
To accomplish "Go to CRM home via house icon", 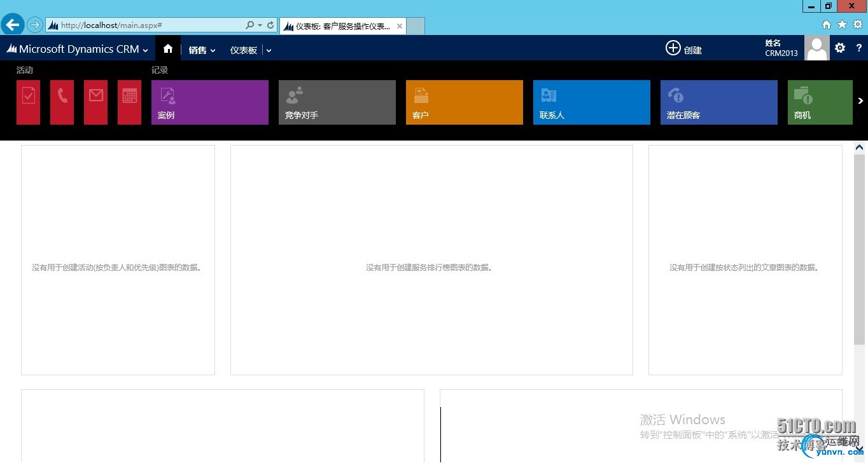I will [x=168, y=48].
